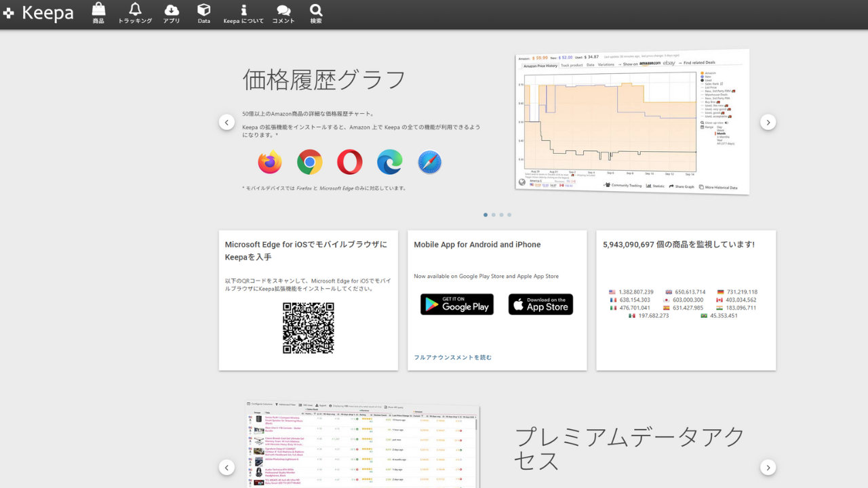Click the Firefox browser icon
This screenshot has width=868, height=488.
pyautogui.click(x=270, y=163)
